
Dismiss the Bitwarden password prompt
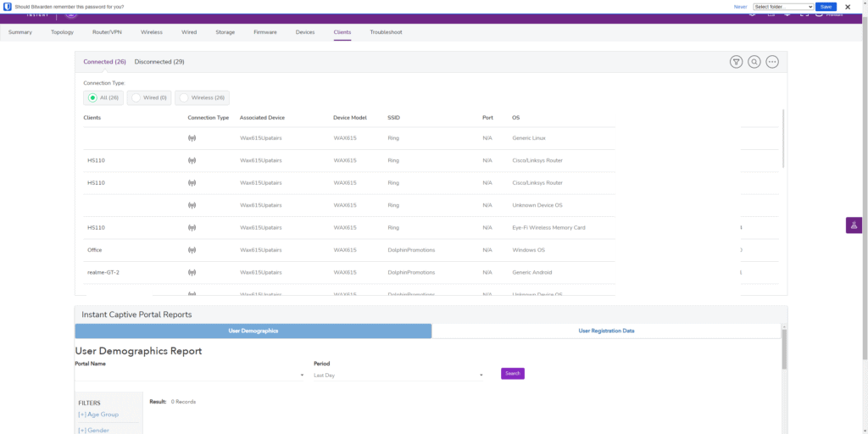click(x=848, y=7)
